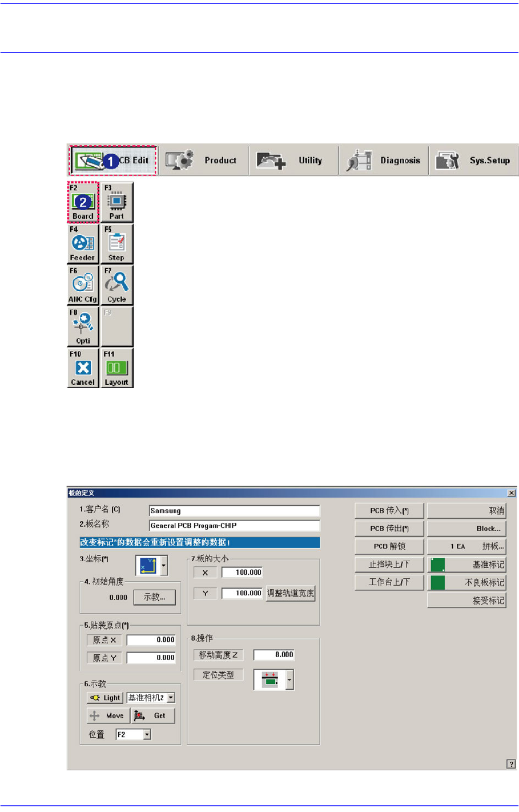This screenshot has width=519, height=812.
Task: Toggle the Light button
Action: click(104, 698)
